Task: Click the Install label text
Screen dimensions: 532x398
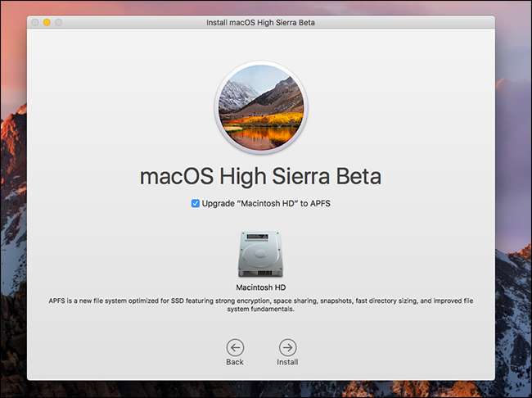Action: click(287, 362)
